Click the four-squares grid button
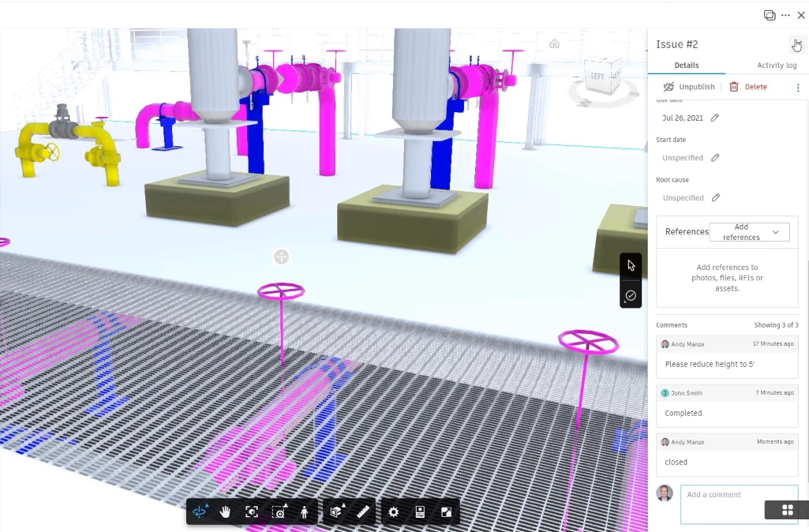Screen dimensions: 809x532 [788, 510]
